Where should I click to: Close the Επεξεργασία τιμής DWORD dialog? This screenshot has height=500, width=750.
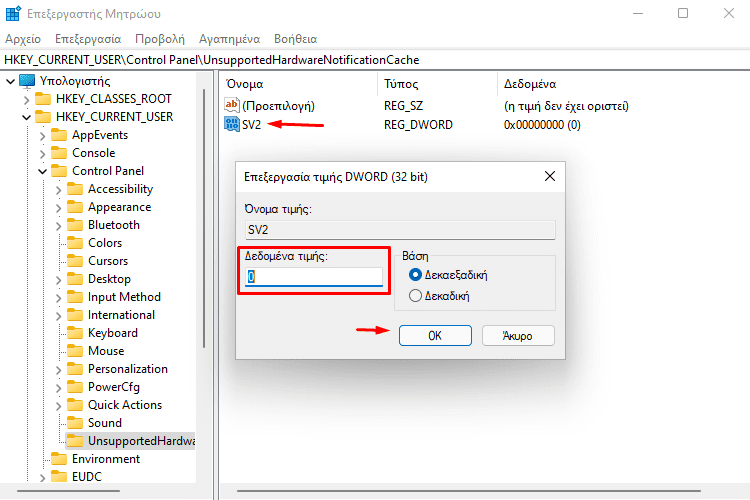tap(550, 176)
